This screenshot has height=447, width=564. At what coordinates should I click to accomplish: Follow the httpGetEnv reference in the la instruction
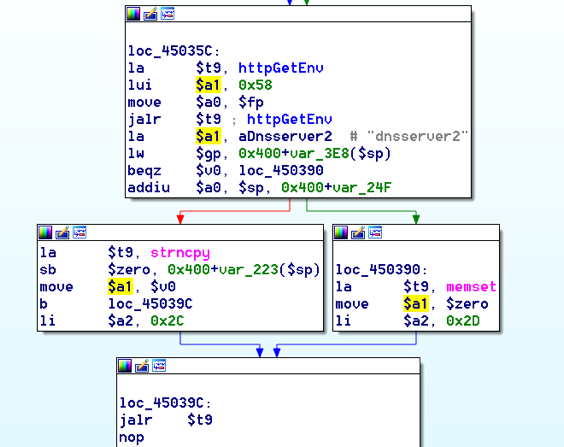coord(281,68)
